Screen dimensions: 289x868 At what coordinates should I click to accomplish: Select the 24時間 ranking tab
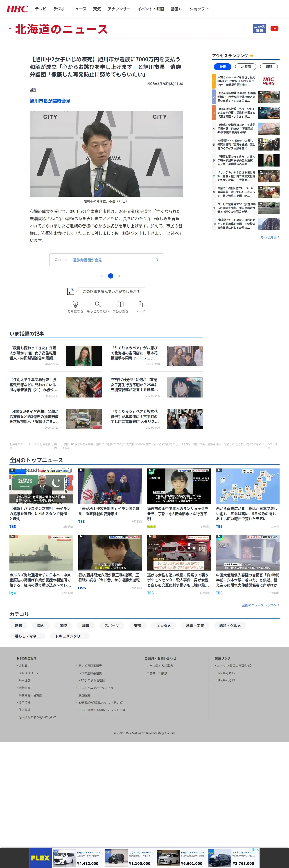click(246, 67)
